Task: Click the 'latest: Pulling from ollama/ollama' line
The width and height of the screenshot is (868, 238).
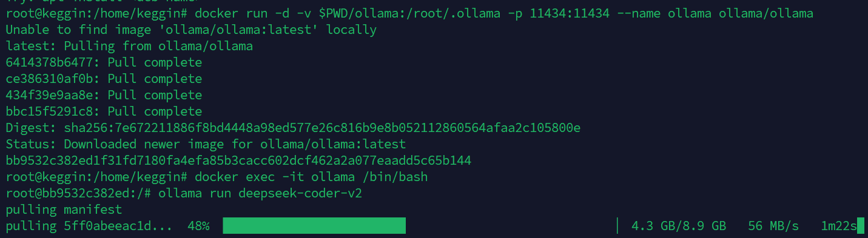Action: tap(129, 46)
